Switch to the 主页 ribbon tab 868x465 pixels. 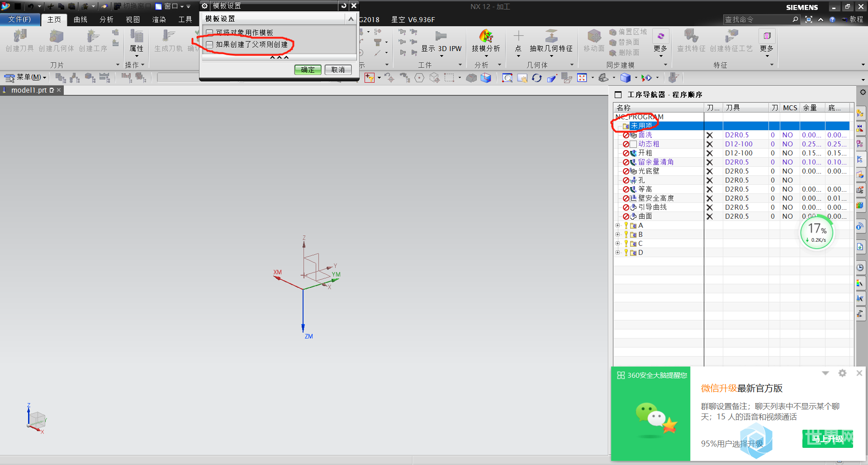coord(54,19)
